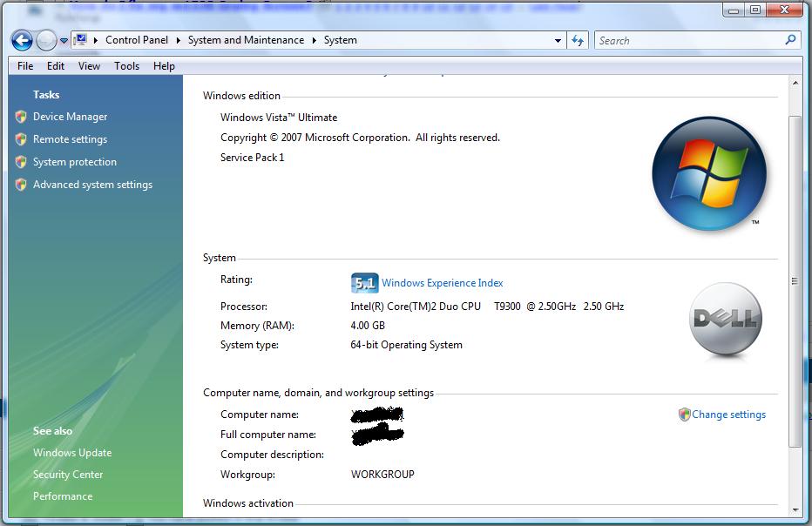Click the Windows activation section heading

[x=248, y=503]
